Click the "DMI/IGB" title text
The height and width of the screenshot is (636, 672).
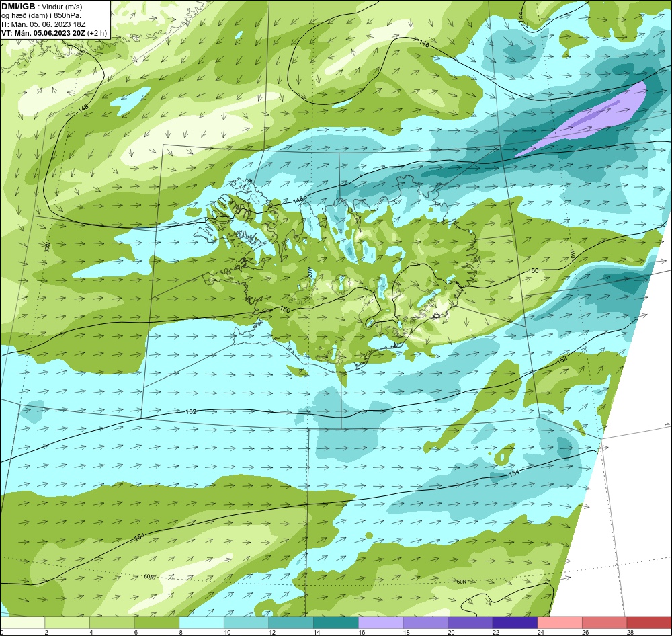[18, 7]
